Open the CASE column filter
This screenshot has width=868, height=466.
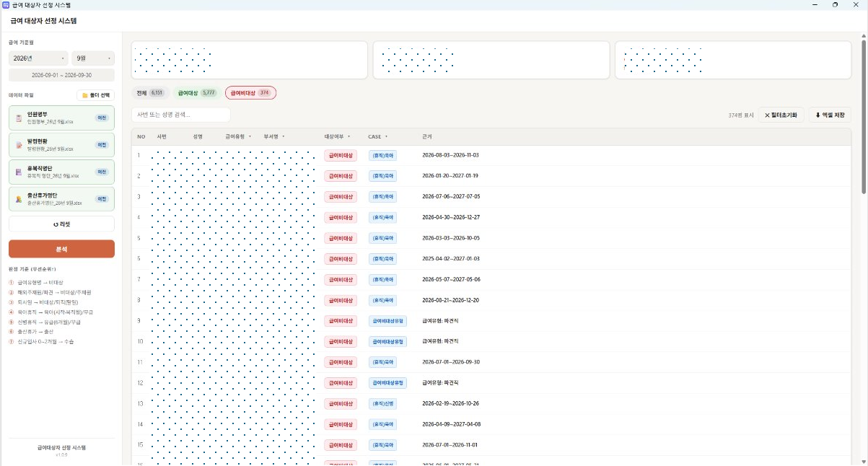(386, 136)
